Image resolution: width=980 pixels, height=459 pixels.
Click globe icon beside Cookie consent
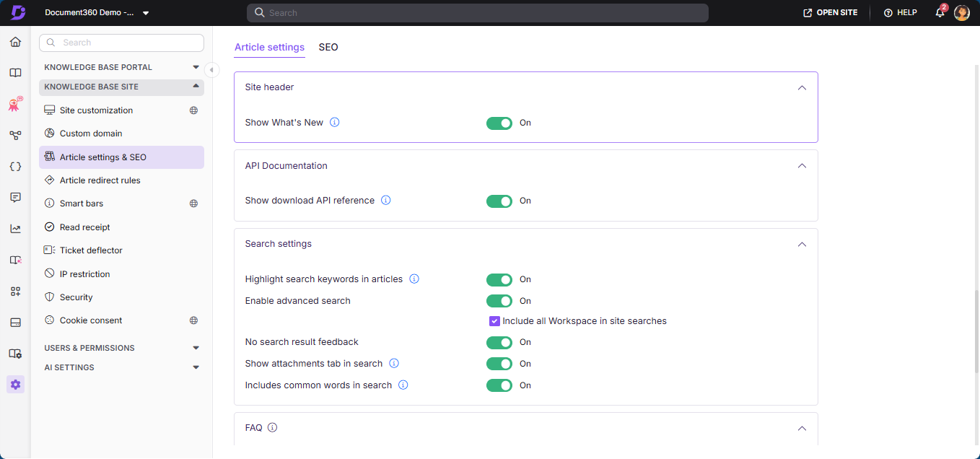[x=193, y=320]
